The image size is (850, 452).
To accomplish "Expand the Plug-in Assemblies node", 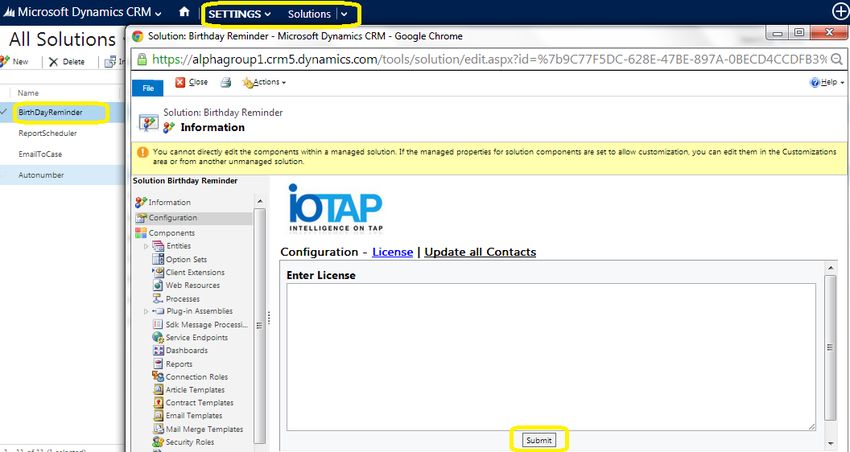I will point(146,312).
